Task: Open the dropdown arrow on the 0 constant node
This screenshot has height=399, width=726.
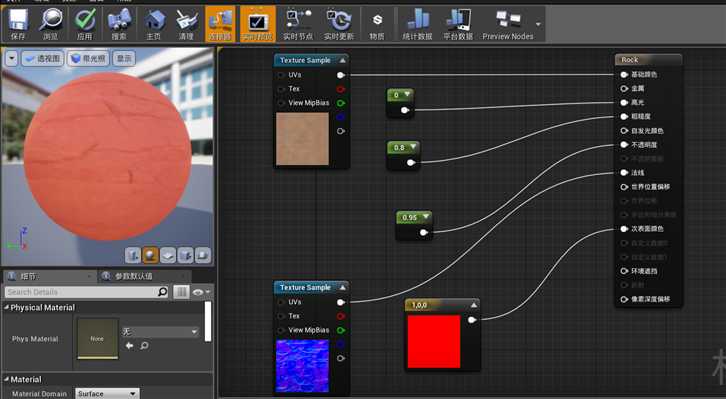Action: (407, 94)
